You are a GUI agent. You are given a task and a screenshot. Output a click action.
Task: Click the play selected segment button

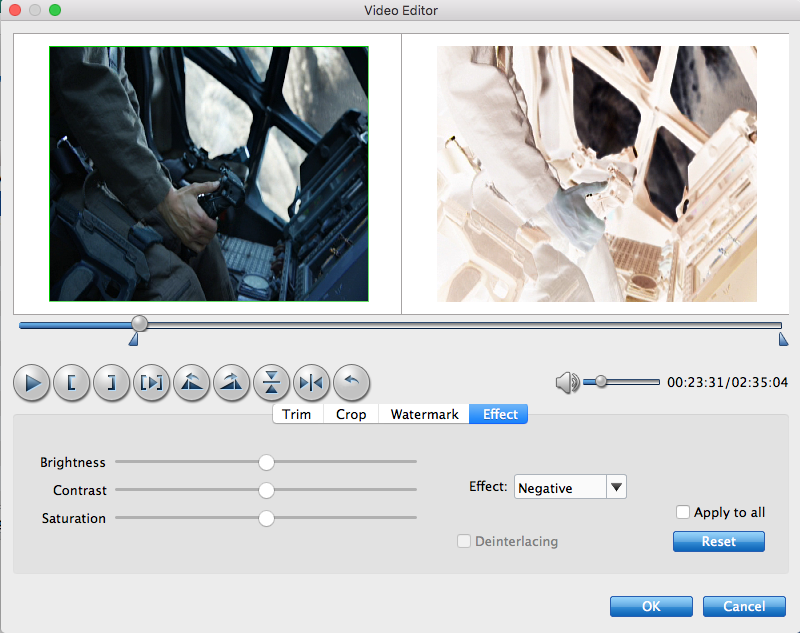click(x=151, y=382)
